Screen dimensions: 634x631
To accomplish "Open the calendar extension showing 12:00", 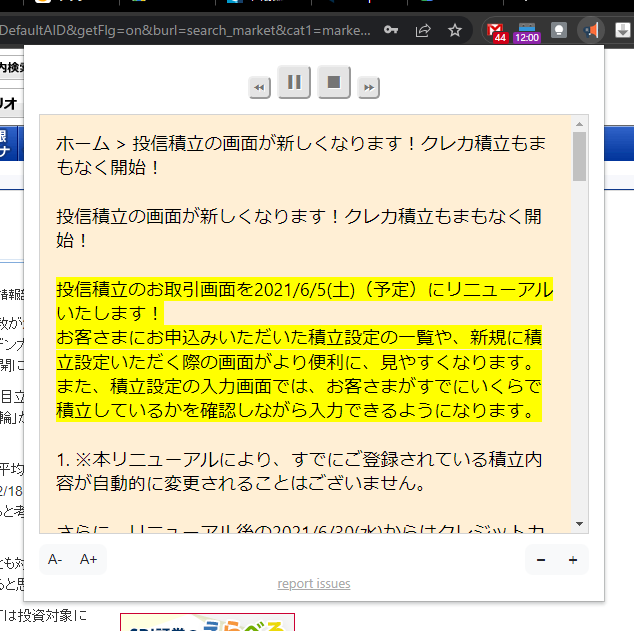I will coord(527,31).
